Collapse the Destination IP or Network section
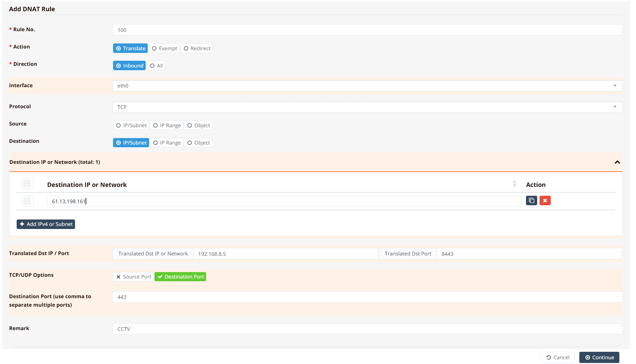Screen dimensions: 636x364 click(x=617, y=162)
